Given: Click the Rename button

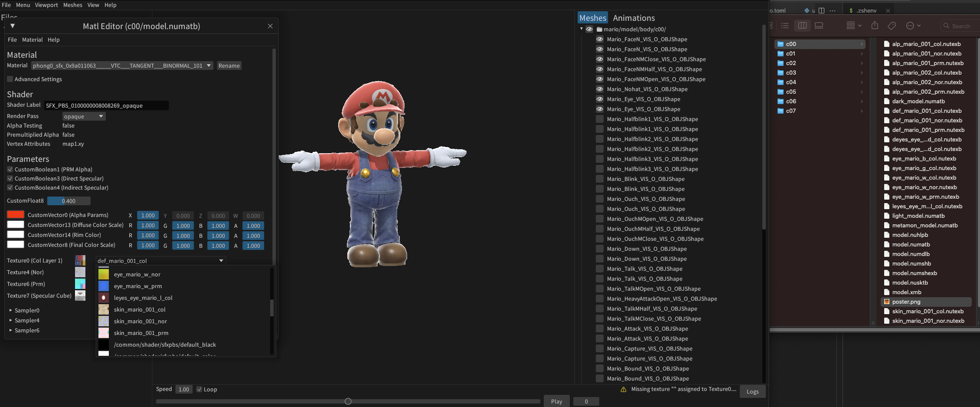Looking at the screenshot, I should [229, 66].
